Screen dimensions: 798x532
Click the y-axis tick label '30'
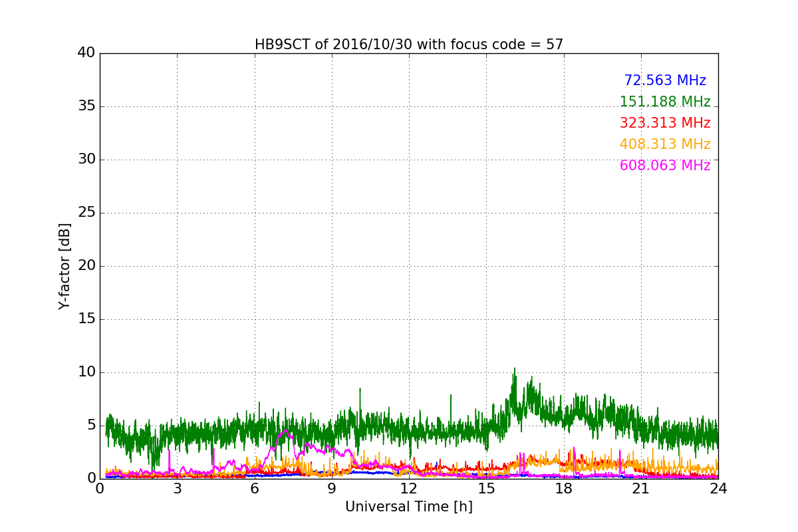(86, 160)
